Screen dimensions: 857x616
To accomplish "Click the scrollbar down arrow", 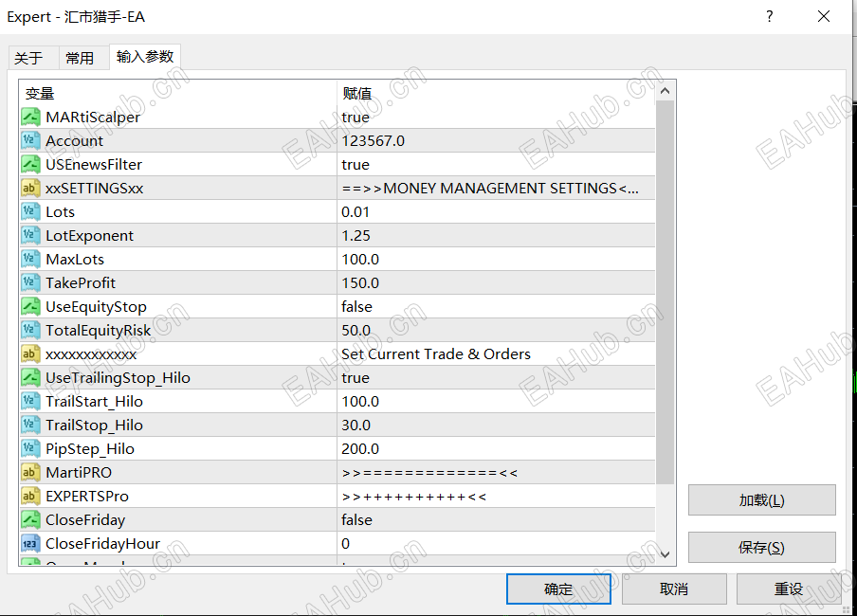I will coord(666,554).
